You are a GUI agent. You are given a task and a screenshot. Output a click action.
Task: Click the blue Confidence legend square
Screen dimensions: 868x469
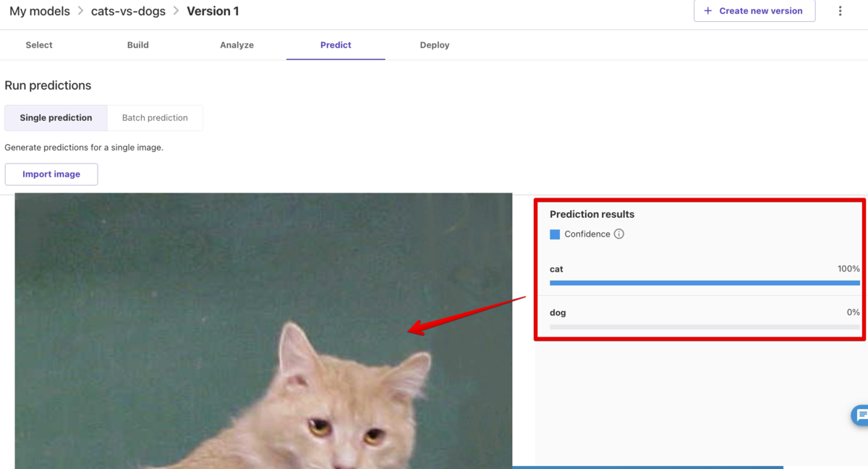click(x=555, y=234)
